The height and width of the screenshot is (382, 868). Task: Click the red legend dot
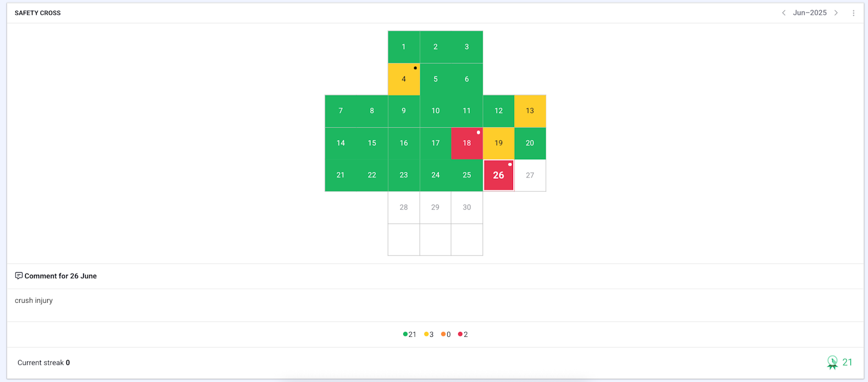(460, 334)
